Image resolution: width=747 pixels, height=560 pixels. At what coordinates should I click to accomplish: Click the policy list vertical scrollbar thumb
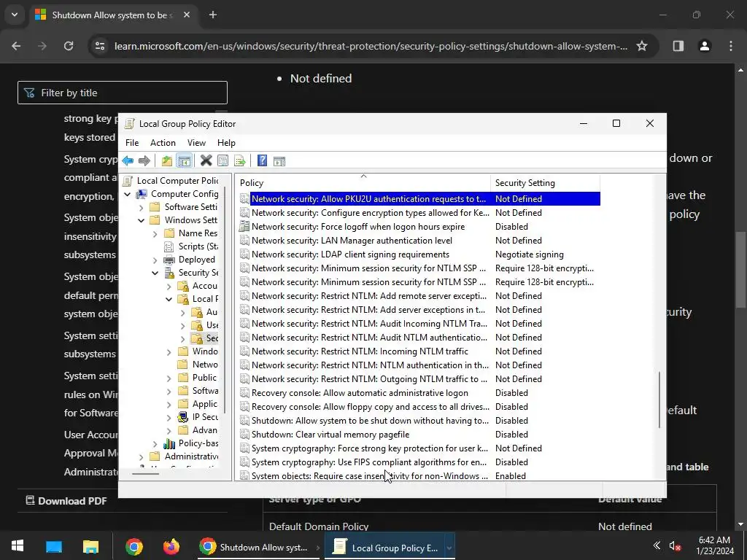[x=659, y=400]
